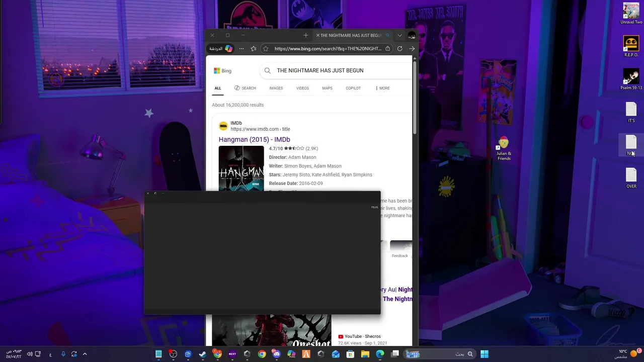Screen dimensions: 644x362
Task: Click the Bing search magnifier icon
Action: (267, 70)
